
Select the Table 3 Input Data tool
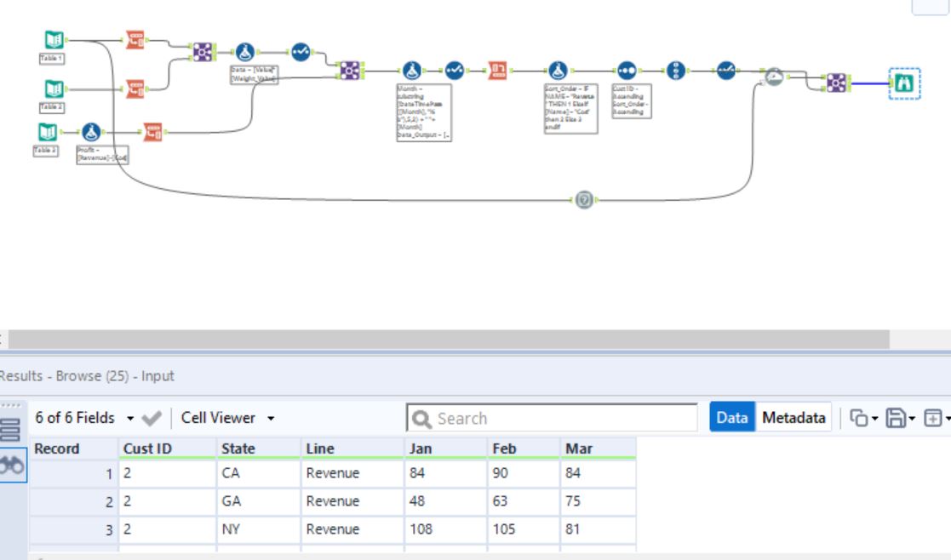coord(49,131)
